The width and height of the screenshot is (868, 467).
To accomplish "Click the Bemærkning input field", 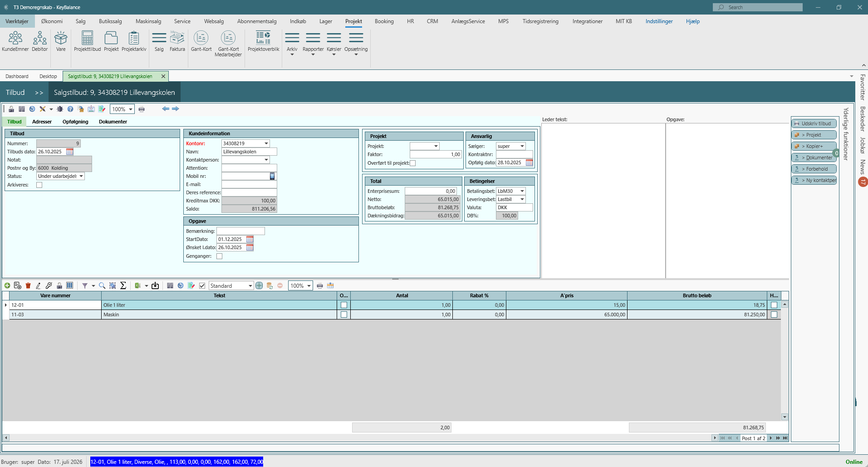I will click(x=240, y=231).
